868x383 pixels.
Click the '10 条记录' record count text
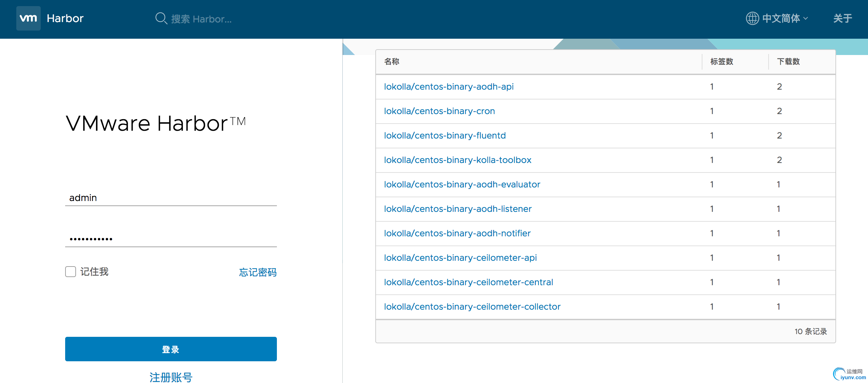tap(811, 331)
